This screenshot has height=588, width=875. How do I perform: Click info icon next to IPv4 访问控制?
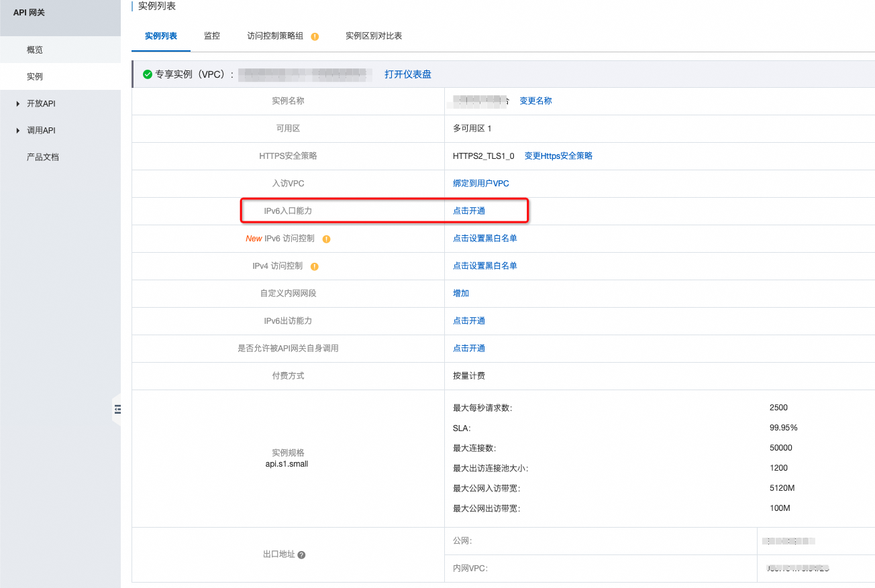pos(315,266)
